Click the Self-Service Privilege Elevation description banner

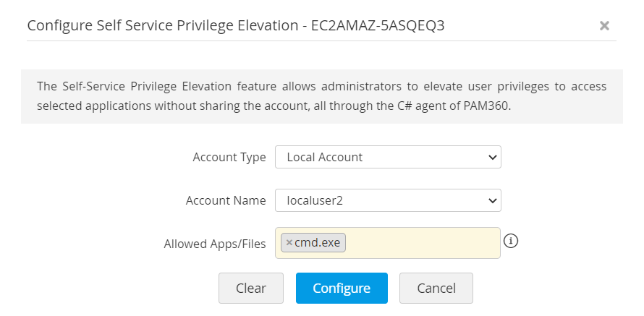click(x=322, y=96)
